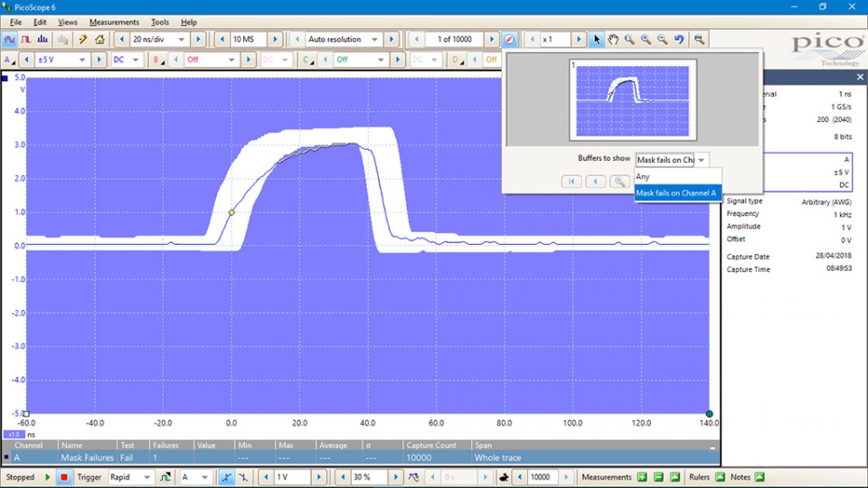Click the Buffer Navigator compass icon
Image resolution: width=868 pixels, height=488 pixels.
510,40
